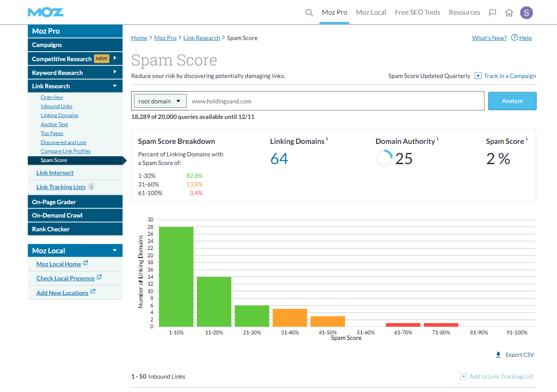Open Free SEO Tools menu

pyautogui.click(x=417, y=12)
